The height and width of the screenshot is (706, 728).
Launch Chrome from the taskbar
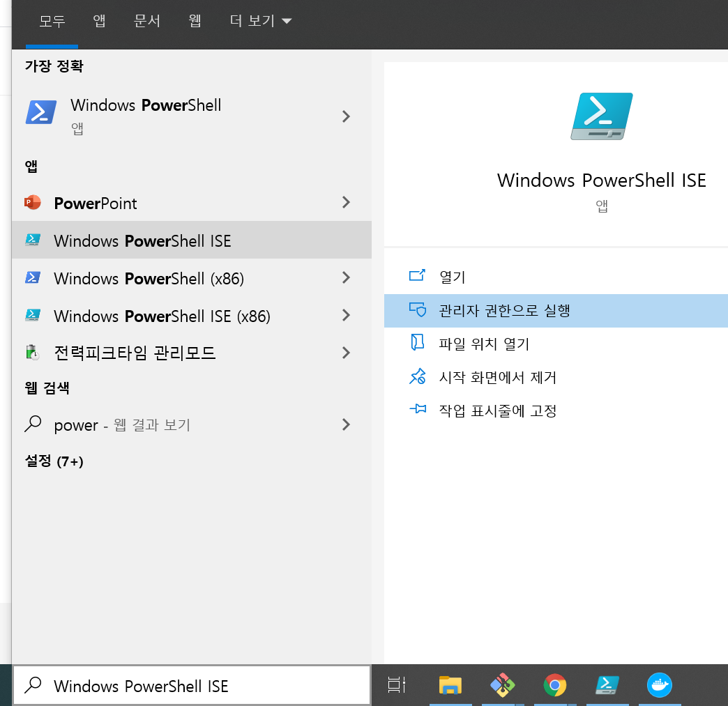[x=555, y=685]
